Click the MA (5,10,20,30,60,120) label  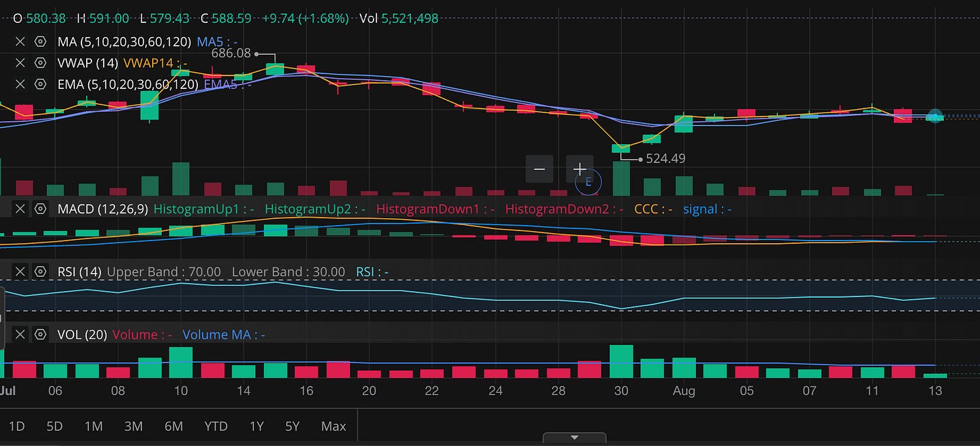coord(125,42)
